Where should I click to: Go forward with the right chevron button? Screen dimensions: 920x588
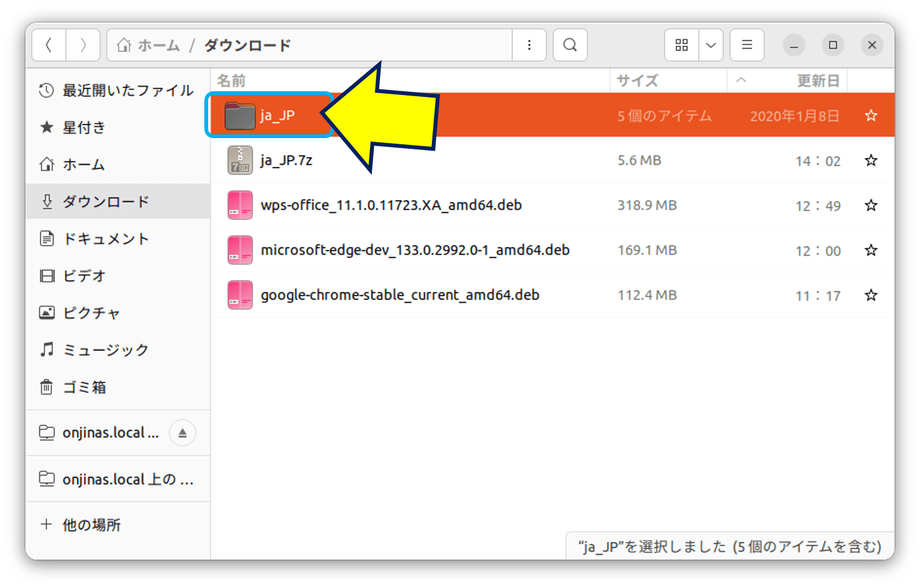point(83,45)
